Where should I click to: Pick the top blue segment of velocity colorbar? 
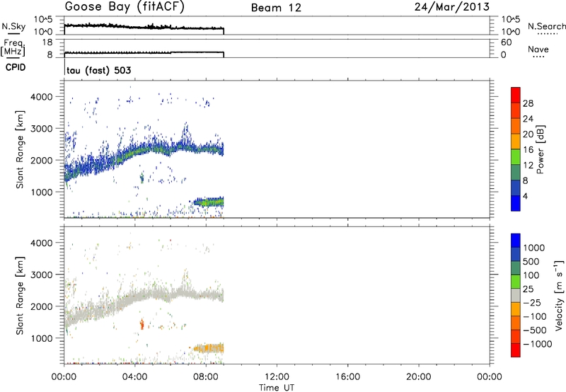[x=516, y=241]
